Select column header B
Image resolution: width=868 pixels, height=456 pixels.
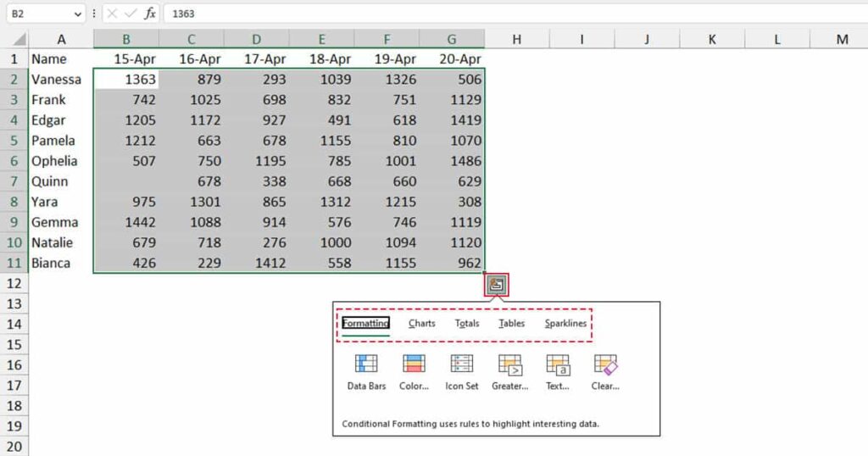pos(126,39)
